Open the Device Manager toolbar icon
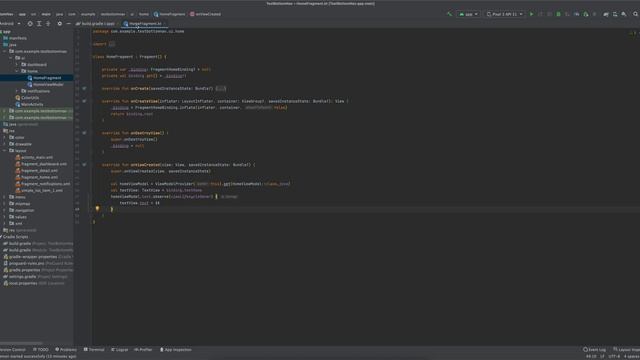Viewport: 640px width, 360px height. tap(615, 14)
